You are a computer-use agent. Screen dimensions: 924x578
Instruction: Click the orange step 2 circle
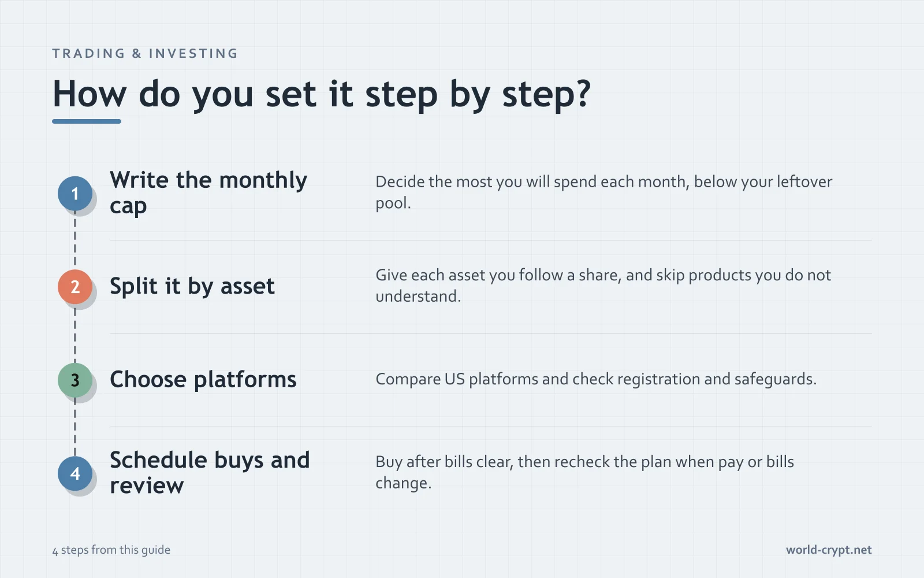click(75, 287)
